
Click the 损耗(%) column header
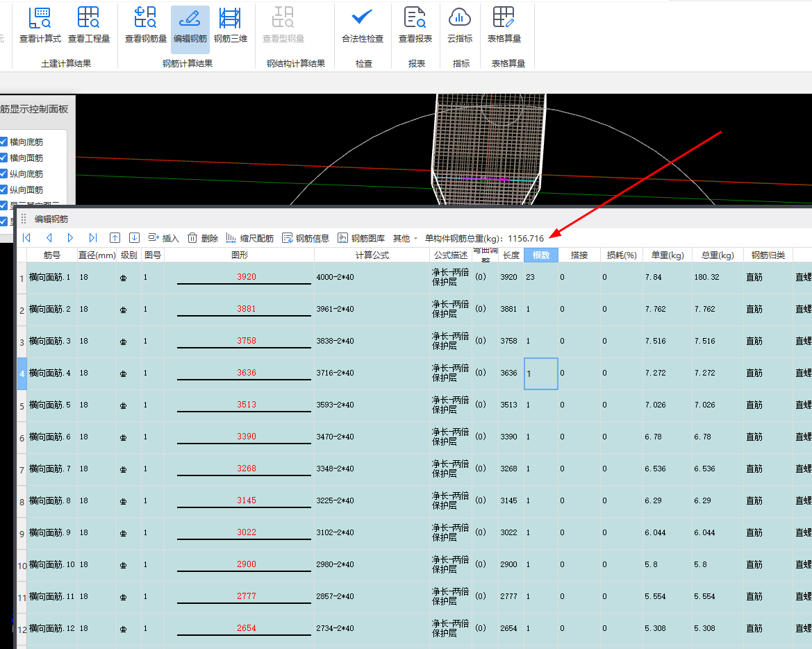[622, 255]
